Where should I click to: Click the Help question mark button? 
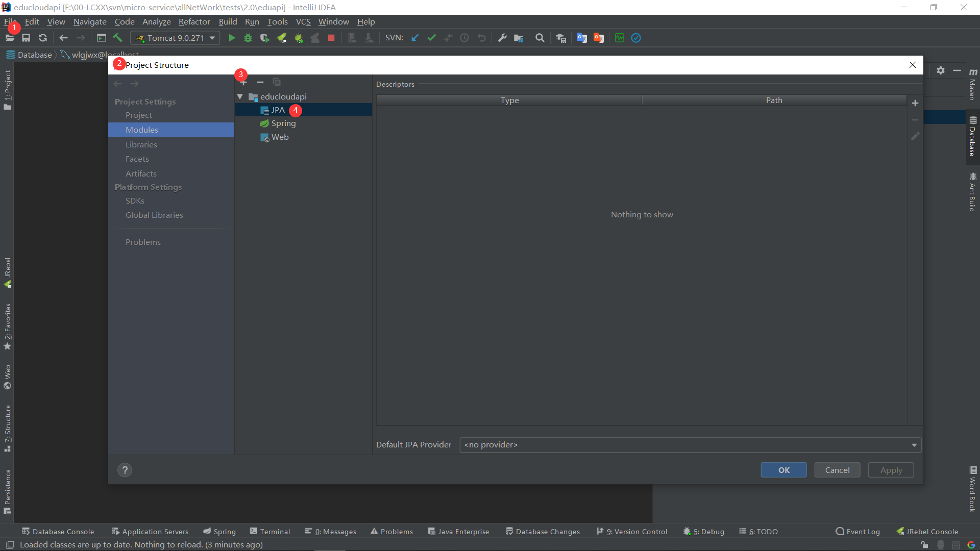[x=125, y=470]
